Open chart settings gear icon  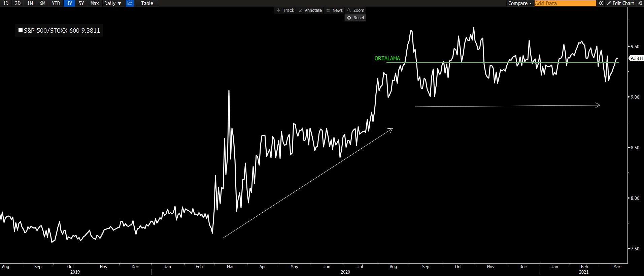click(x=640, y=3)
